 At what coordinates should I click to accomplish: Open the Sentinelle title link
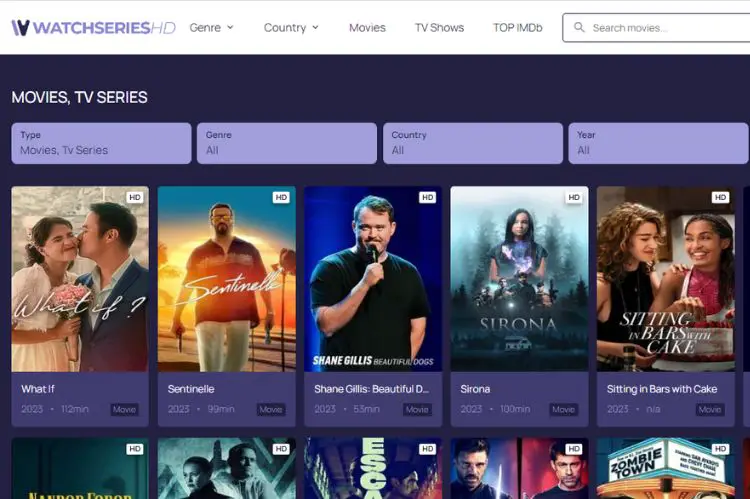(191, 389)
